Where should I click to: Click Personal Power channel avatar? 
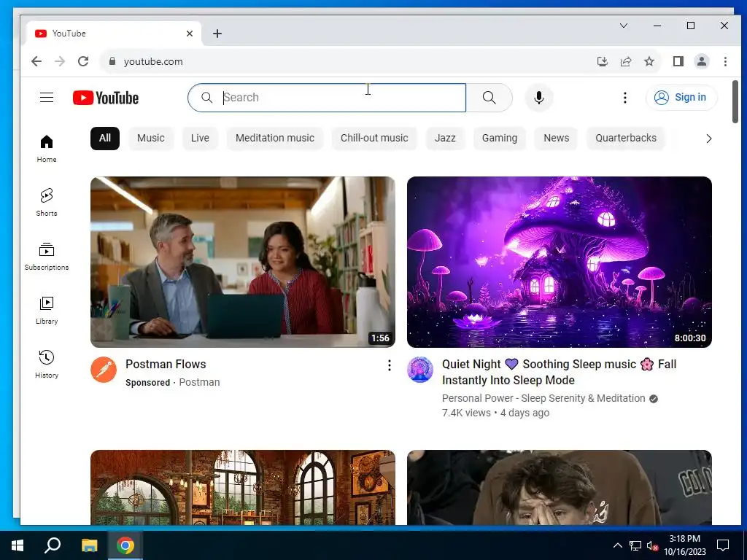[420, 370]
